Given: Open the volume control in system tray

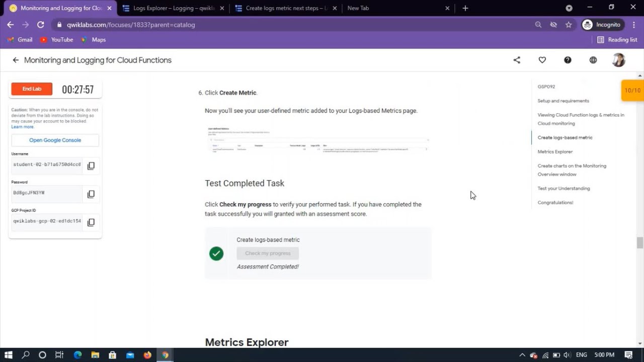Looking at the screenshot, I should [x=568, y=355].
